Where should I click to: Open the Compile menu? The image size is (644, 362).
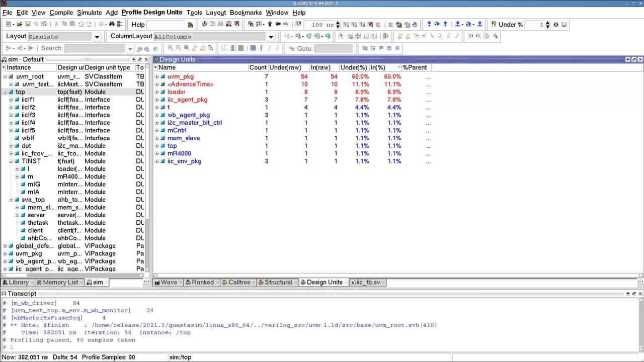click(x=61, y=13)
